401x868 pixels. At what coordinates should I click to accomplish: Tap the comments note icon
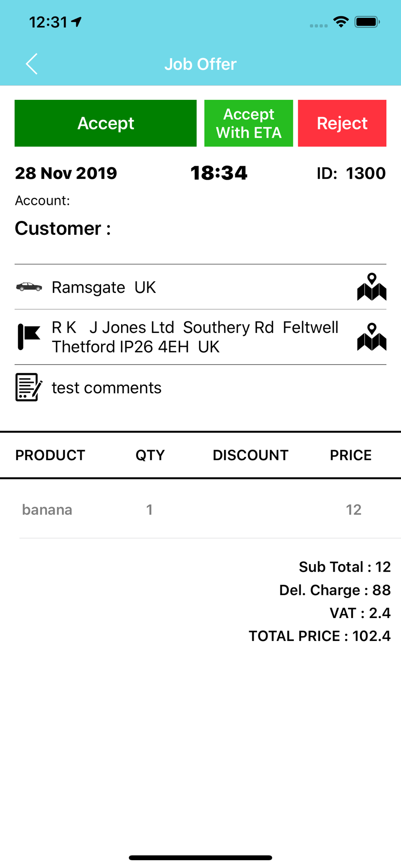29,387
